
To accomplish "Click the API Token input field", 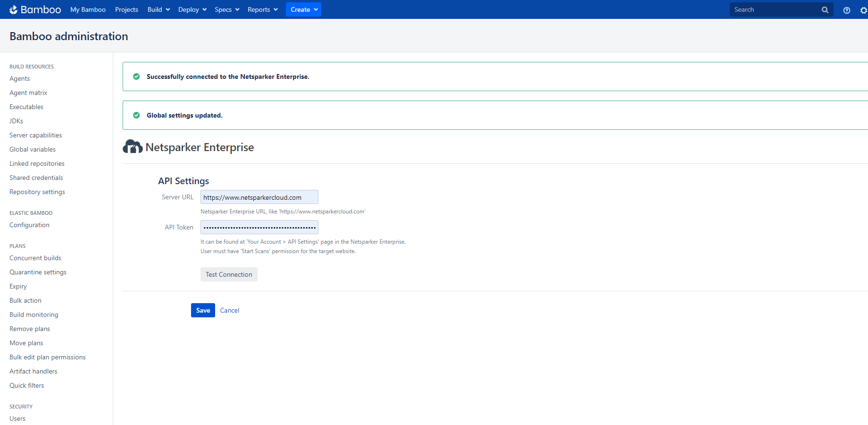I will [x=259, y=227].
